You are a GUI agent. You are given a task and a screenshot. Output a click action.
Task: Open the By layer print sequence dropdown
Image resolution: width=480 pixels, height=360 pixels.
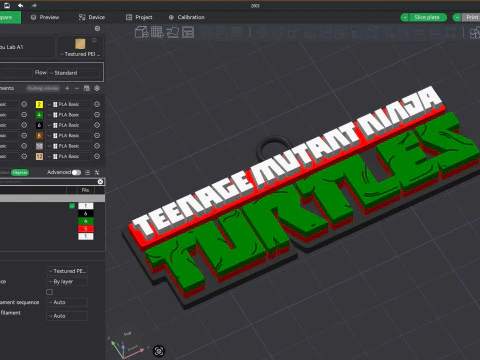[67, 282]
